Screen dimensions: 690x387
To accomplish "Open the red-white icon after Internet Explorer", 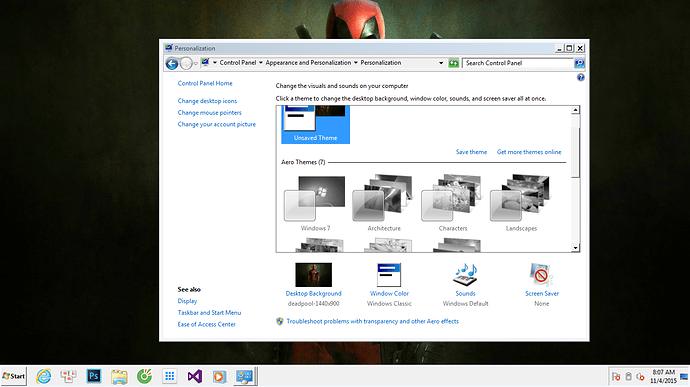I will click(x=68, y=376).
